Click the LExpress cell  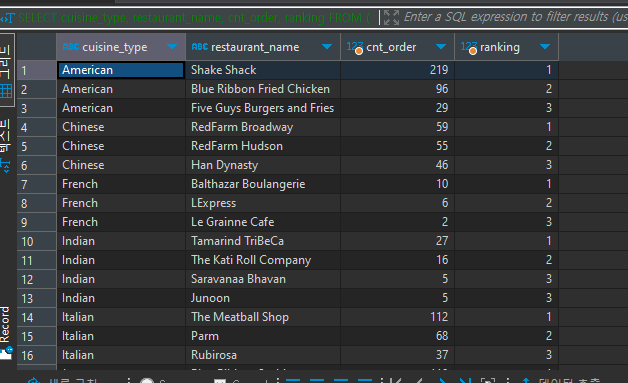(263, 203)
